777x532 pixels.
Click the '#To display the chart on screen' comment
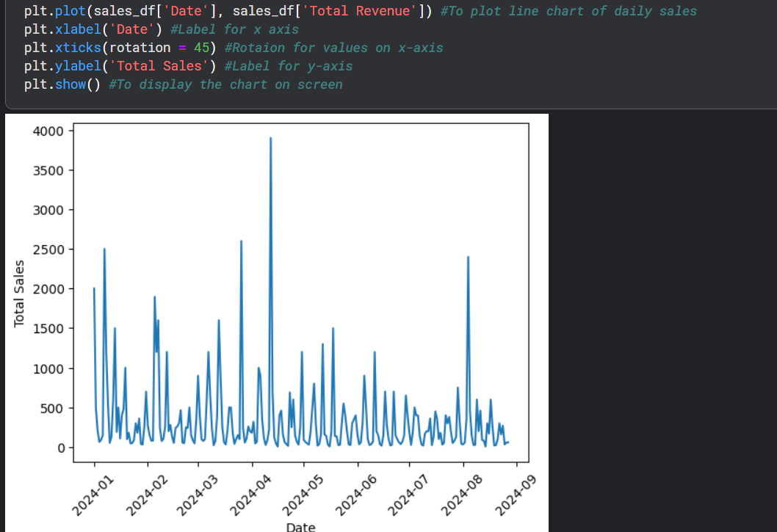225,84
